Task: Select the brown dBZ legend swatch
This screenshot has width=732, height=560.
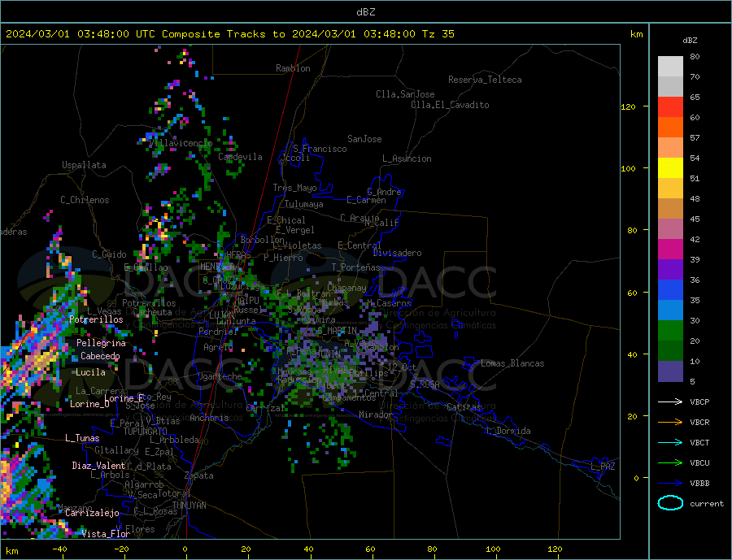Action: (670, 209)
